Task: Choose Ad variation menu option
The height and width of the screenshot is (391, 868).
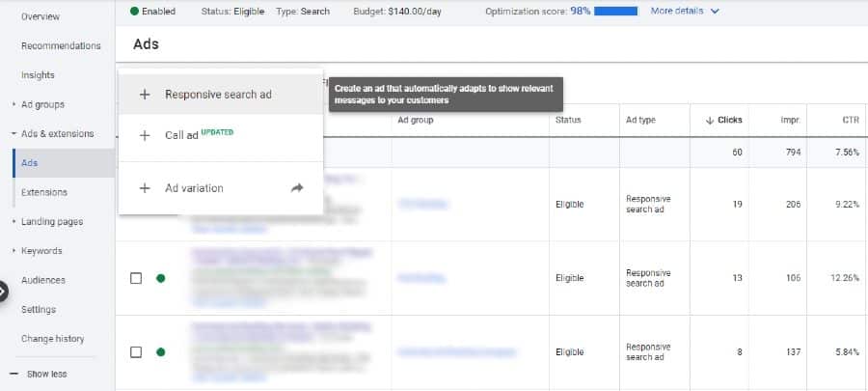Action: click(x=220, y=188)
